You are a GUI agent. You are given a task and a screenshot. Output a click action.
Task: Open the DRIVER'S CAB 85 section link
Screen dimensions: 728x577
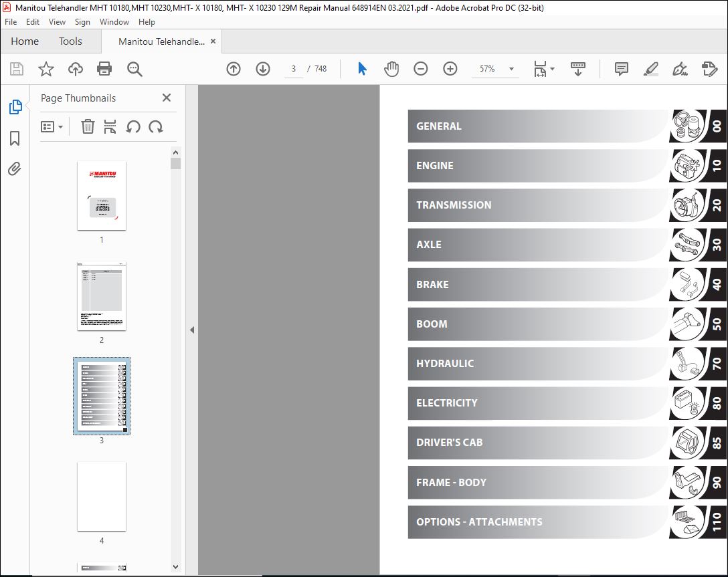tap(567, 443)
